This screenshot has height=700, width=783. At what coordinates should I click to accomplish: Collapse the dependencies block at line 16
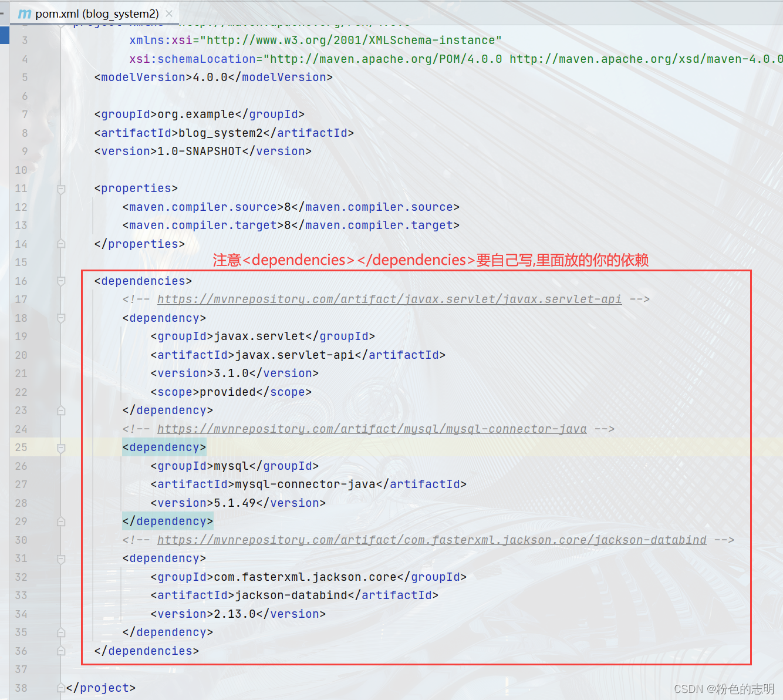click(x=61, y=281)
